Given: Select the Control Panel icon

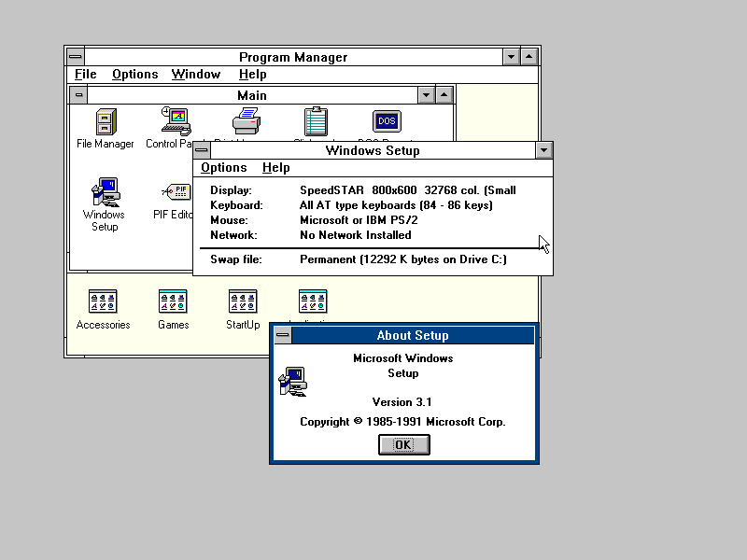Looking at the screenshot, I should [x=175, y=121].
